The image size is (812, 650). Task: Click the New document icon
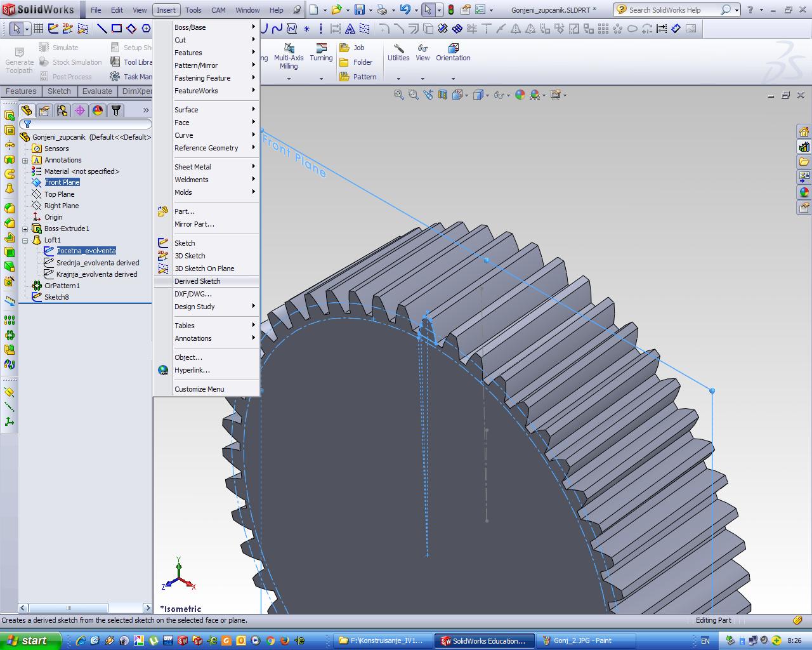tap(314, 10)
